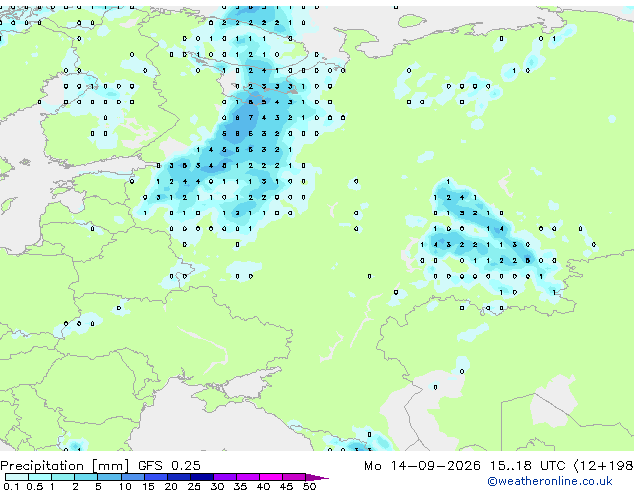Select the legend swatch between 20 and 25
The width and height of the screenshot is (634, 490).
coord(179,477)
